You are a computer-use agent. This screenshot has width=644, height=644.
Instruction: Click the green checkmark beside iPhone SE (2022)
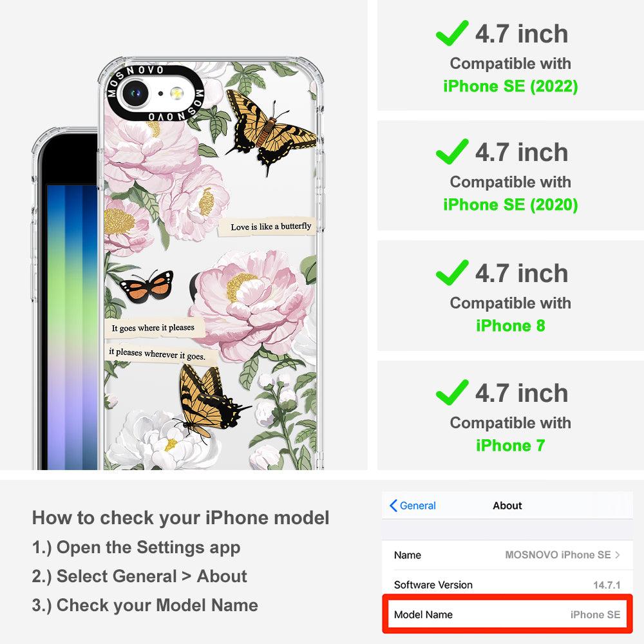pyautogui.click(x=452, y=33)
